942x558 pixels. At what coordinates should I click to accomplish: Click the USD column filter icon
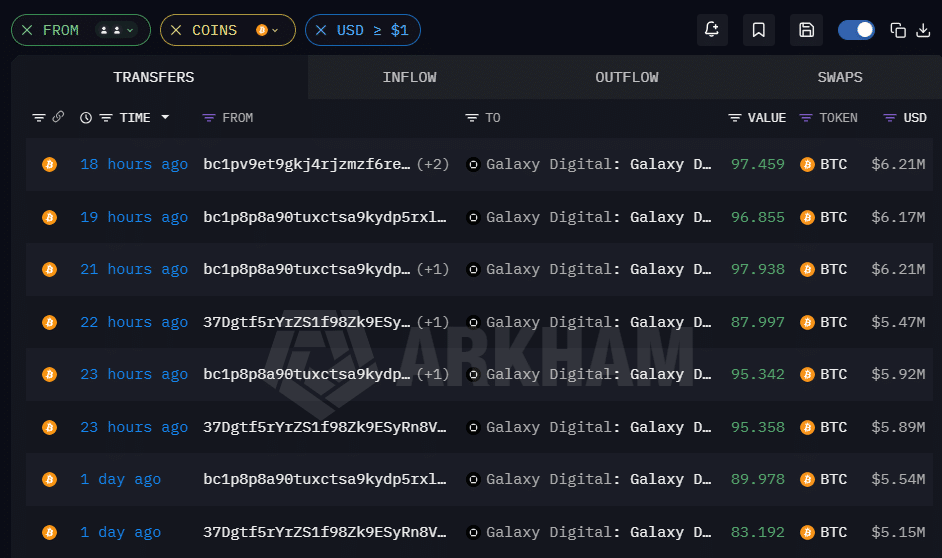point(890,118)
